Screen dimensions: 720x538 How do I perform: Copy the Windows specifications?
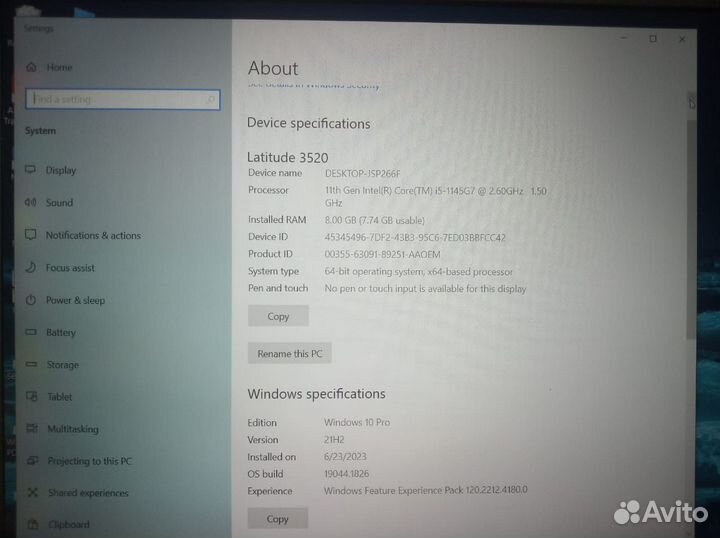[x=277, y=518]
